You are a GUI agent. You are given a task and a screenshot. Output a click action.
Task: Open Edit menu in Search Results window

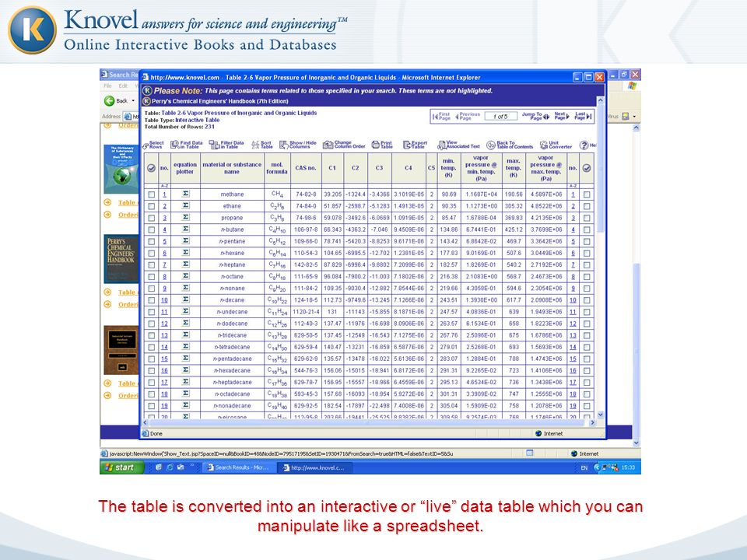click(123, 86)
